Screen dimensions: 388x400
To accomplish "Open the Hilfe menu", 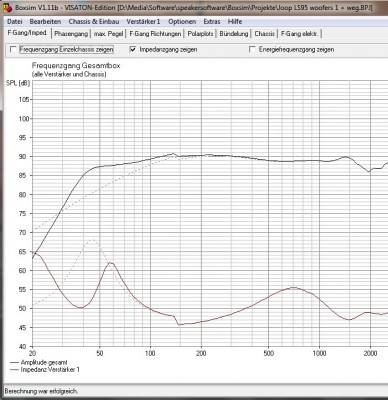I will (x=235, y=22).
